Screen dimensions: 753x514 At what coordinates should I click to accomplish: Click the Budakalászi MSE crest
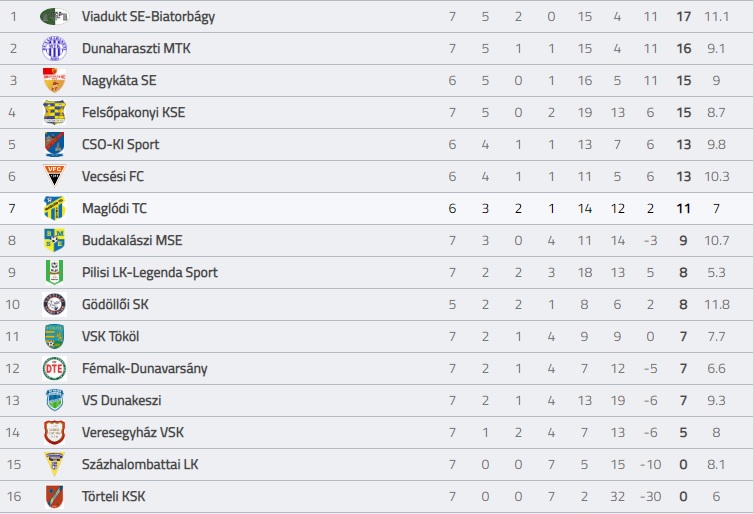[x=54, y=240]
